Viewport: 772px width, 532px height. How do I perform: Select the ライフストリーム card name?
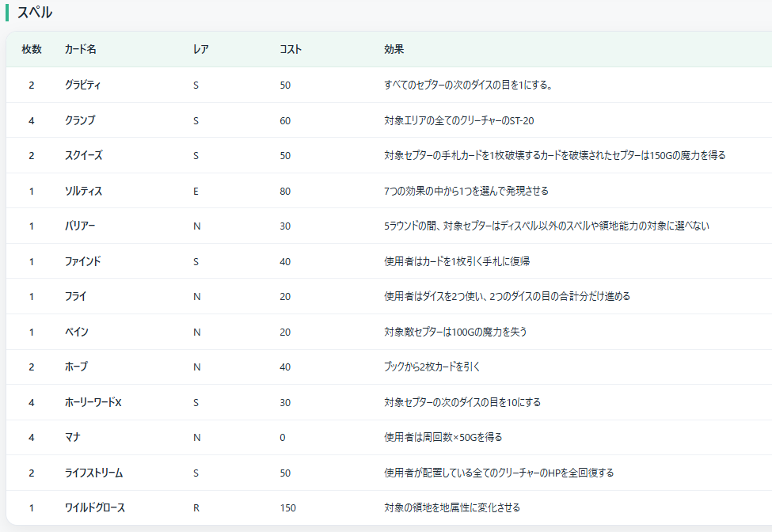pos(93,473)
